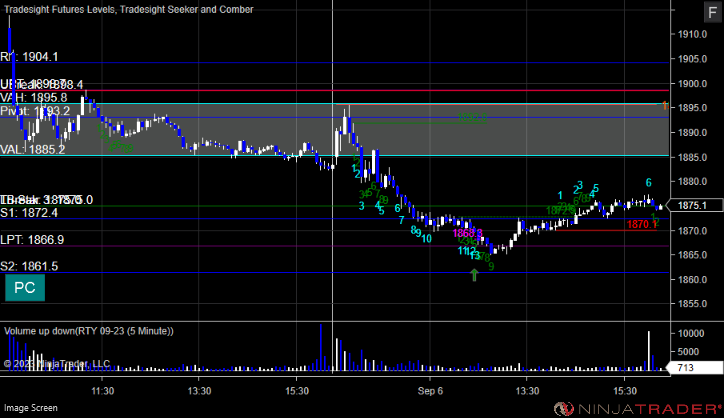This screenshot has height=418, width=724.
Task: Click the 1855.0 price axis tick
Action: [692, 304]
